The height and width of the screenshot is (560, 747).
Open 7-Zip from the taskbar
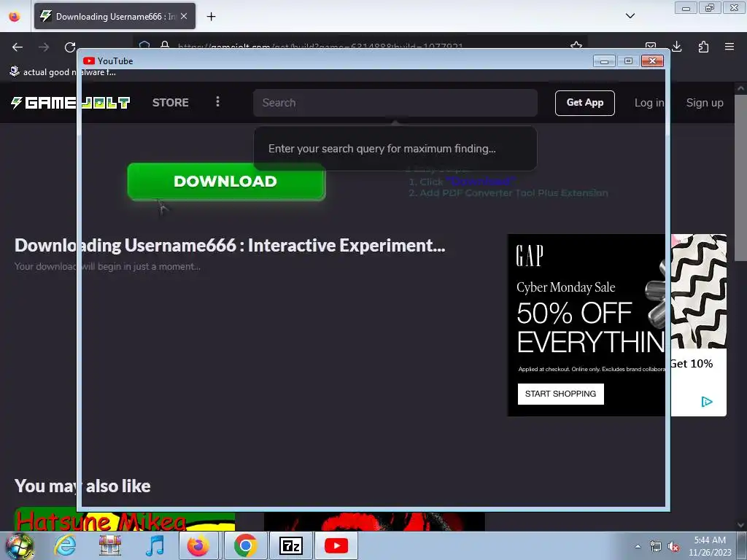click(x=290, y=545)
